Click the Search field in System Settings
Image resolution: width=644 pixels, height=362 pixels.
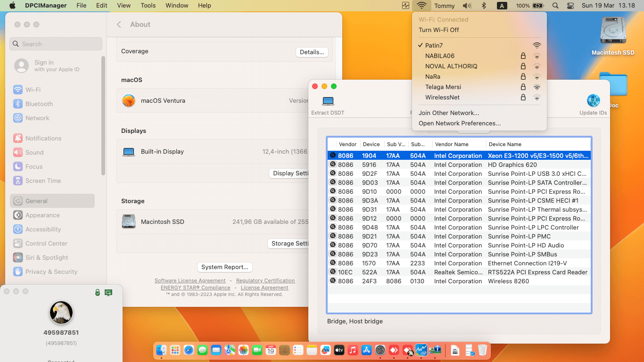coord(56,44)
